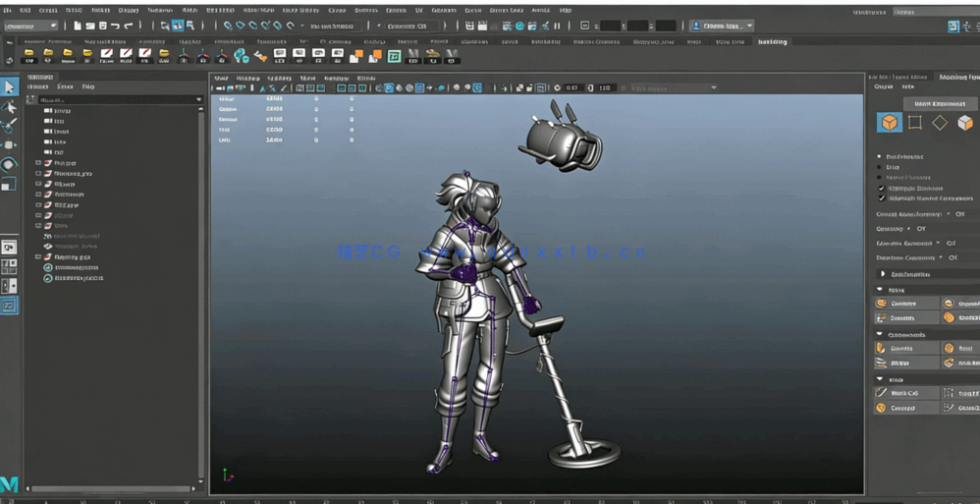Viewport: 980px width, 504px height.
Task: Click the scale square tool in the toolbox
Action: pos(9,184)
